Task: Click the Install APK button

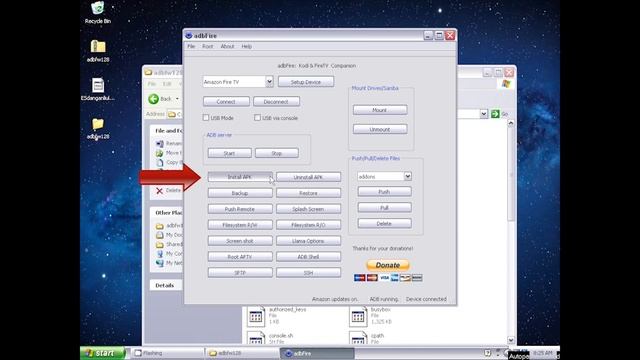Action: coord(240,177)
